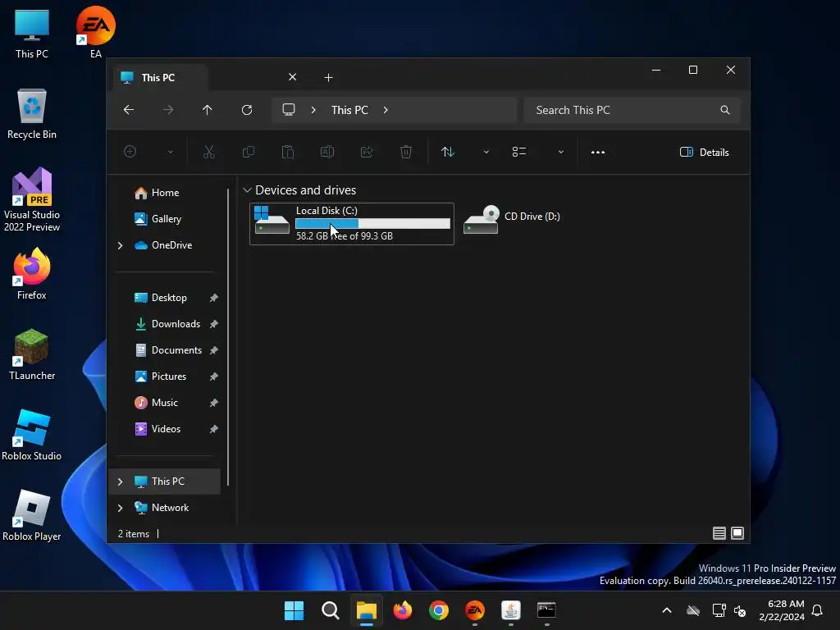The width and height of the screenshot is (840, 630).
Task: Open the terminal window on taskbar
Action: click(x=546, y=610)
